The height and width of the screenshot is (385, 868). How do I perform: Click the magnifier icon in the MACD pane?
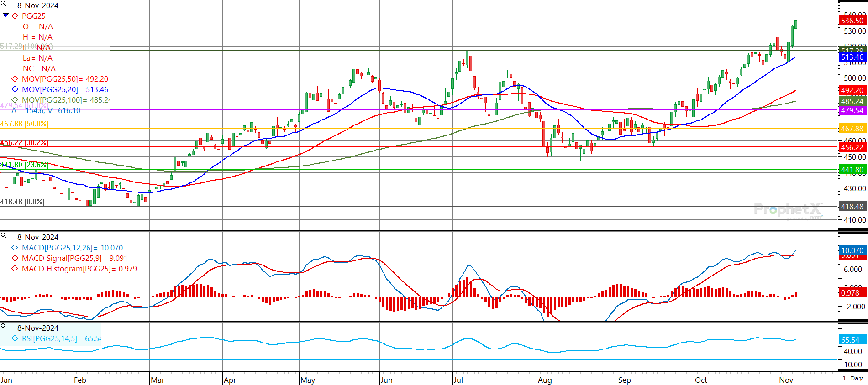(x=3, y=235)
